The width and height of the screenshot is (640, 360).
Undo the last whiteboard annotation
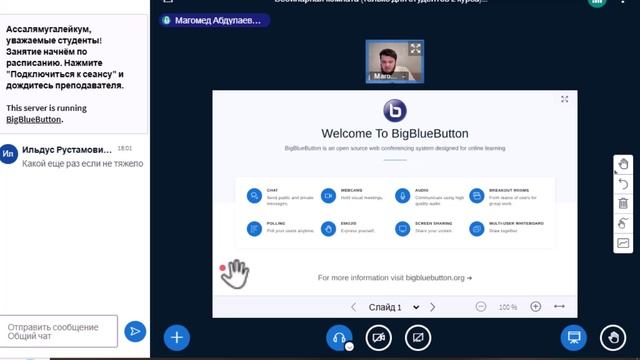coord(623,184)
